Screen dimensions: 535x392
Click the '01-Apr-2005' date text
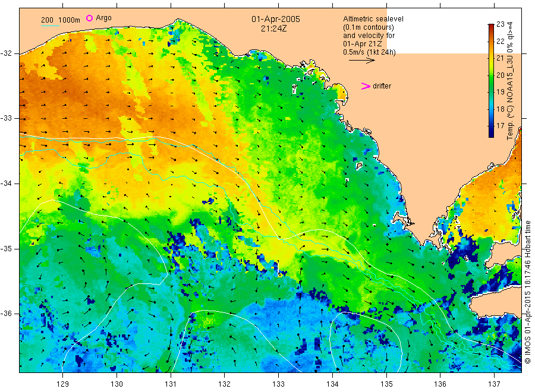[x=276, y=19]
